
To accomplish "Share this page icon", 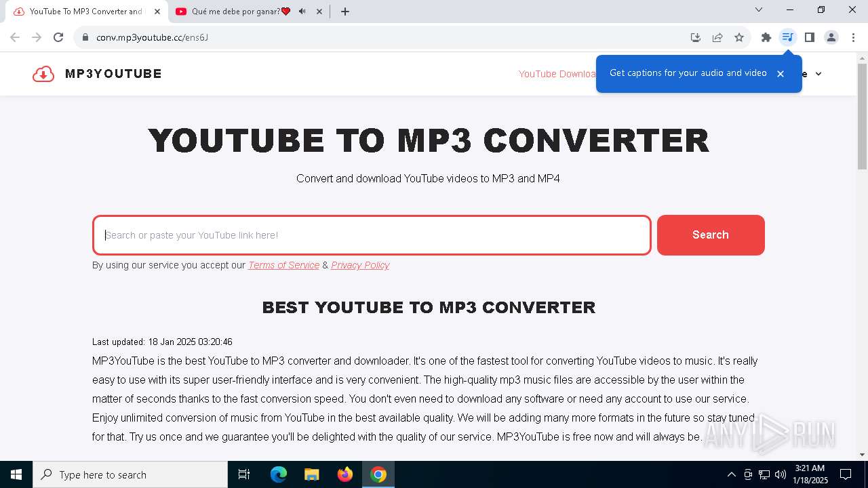I will (x=717, y=37).
